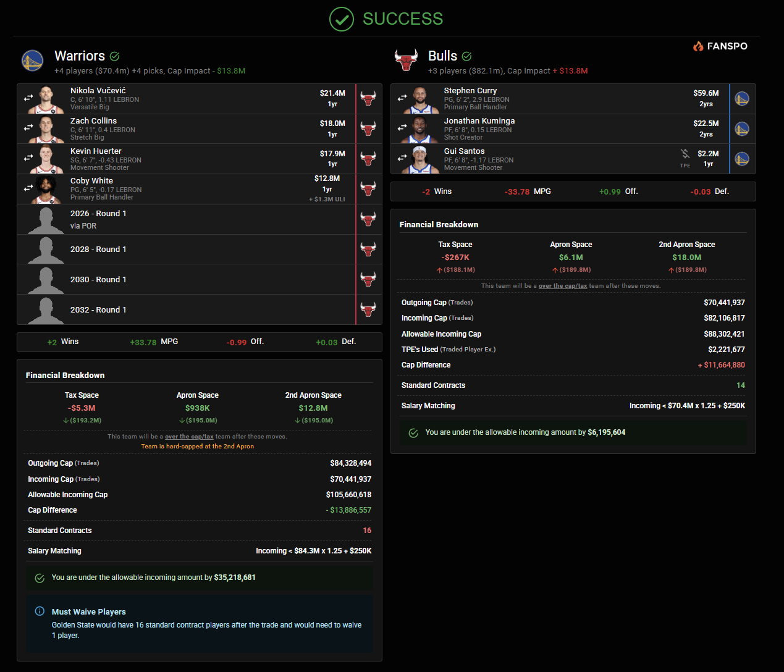Click the TPE no-dollar icon on Gui Santos
Viewport: 784px width, 672px height.
click(685, 154)
